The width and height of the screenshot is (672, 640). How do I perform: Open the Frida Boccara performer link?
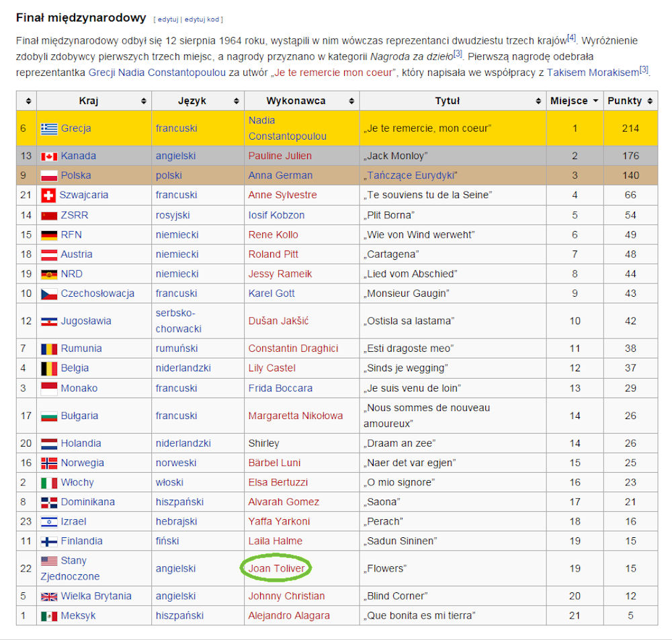pyautogui.click(x=280, y=389)
